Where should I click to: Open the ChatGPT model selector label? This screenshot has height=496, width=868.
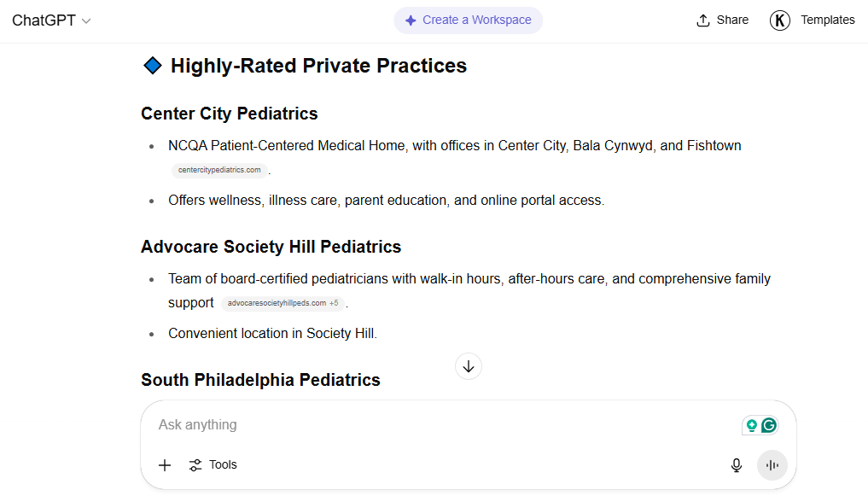pyautogui.click(x=44, y=20)
